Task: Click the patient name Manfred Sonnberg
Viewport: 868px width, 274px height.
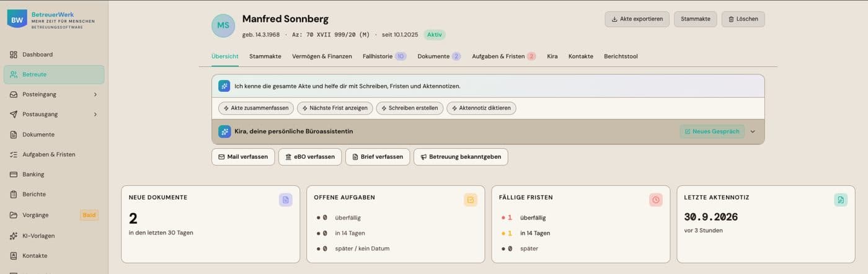Action: 285,19
